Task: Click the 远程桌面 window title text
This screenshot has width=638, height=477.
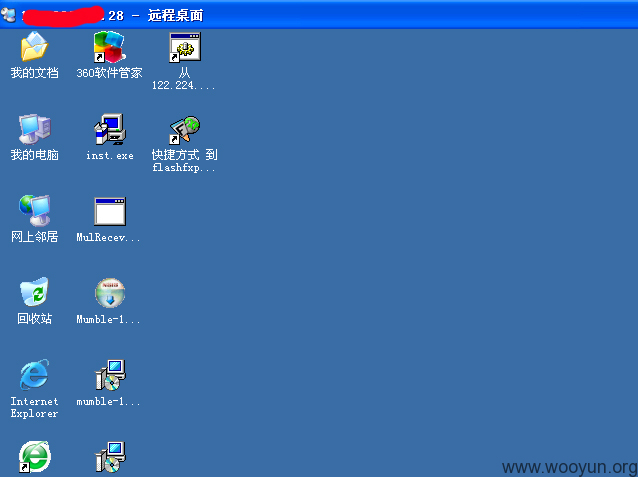Action: (175, 15)
